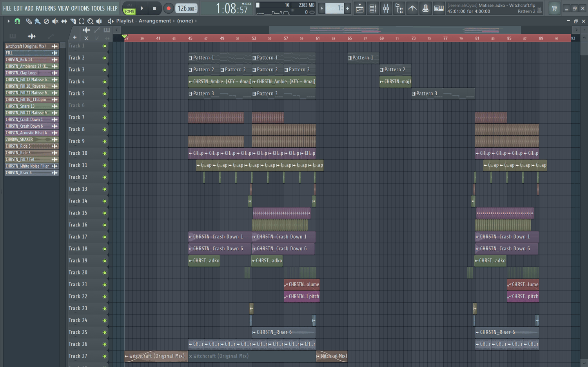Expand the (none) selector arrow
This screenshot has width=588, height=367.
coord(196,21)
